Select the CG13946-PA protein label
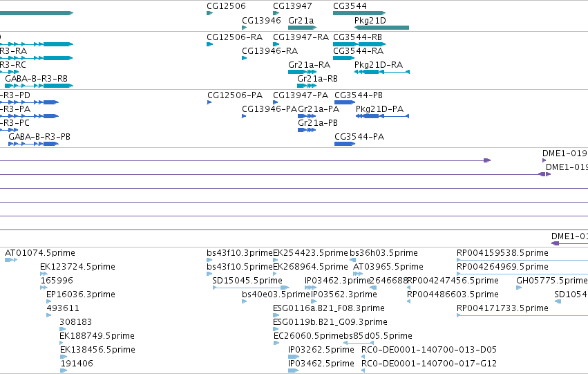Image resolution: width=588 pixels, height=374 pixels. point(269,109)
